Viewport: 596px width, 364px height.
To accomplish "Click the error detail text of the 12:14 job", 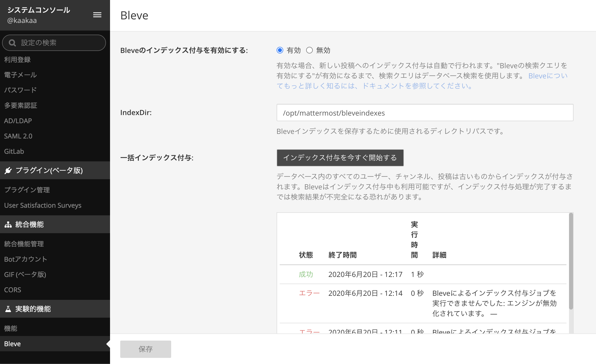I will (x=494, y=303).
